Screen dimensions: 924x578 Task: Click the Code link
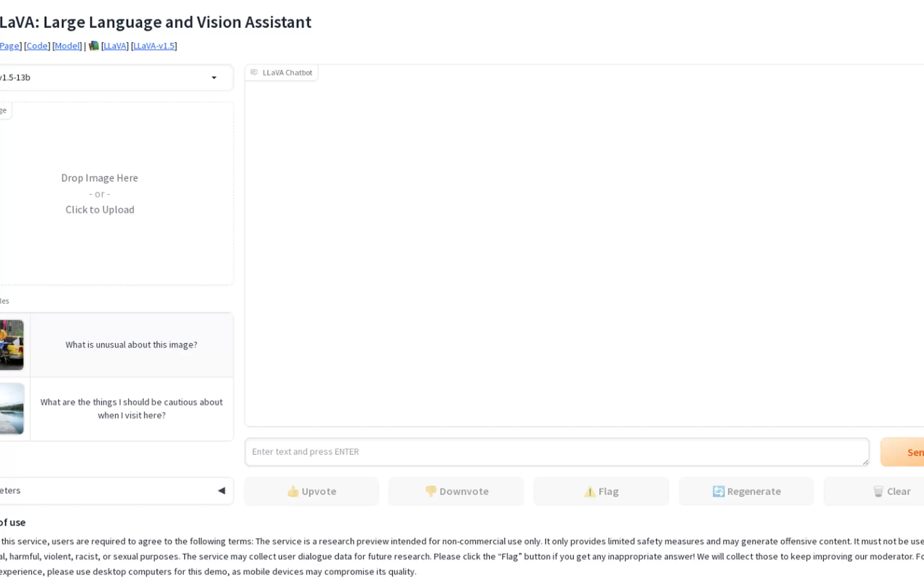coord(37,46)
